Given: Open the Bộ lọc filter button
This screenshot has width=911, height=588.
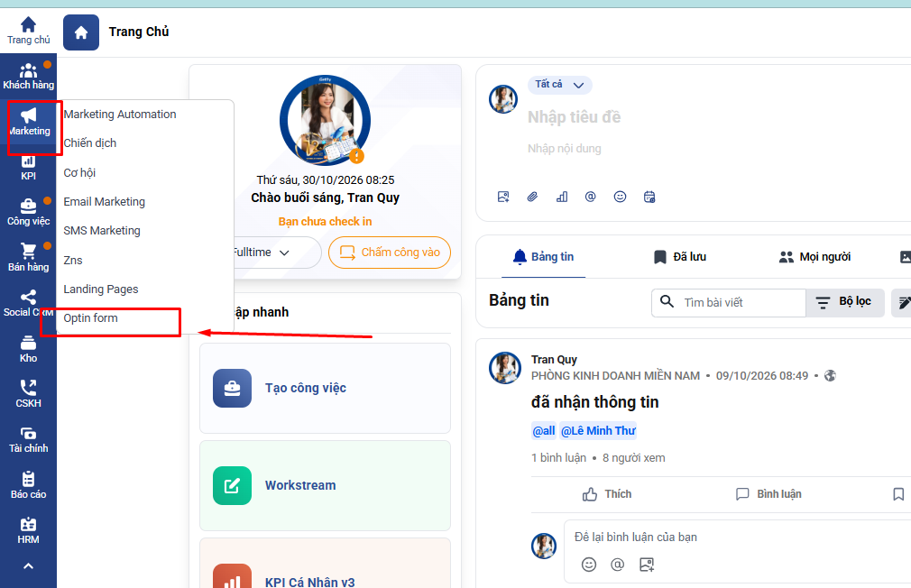Looking at the screenshot, I should click(x=845, y=302).
